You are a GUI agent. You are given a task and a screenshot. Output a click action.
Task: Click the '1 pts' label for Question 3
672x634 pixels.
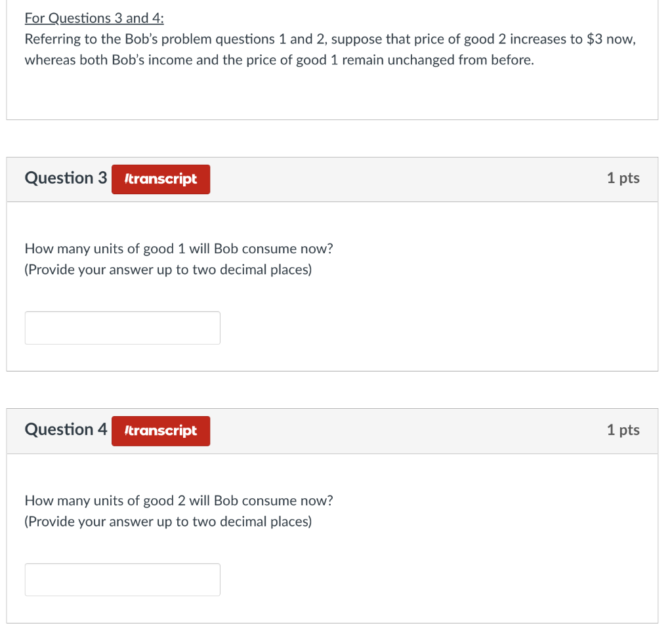coord(622,178)
